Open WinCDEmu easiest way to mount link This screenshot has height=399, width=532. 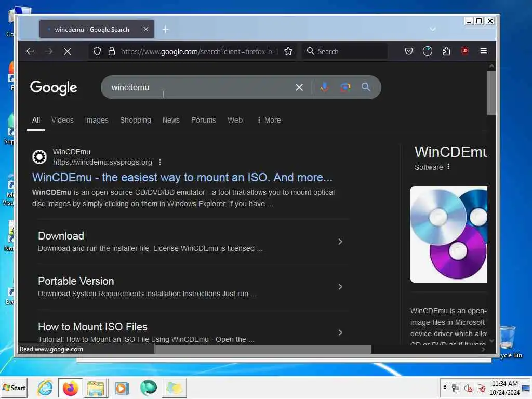tap(182, 178)
